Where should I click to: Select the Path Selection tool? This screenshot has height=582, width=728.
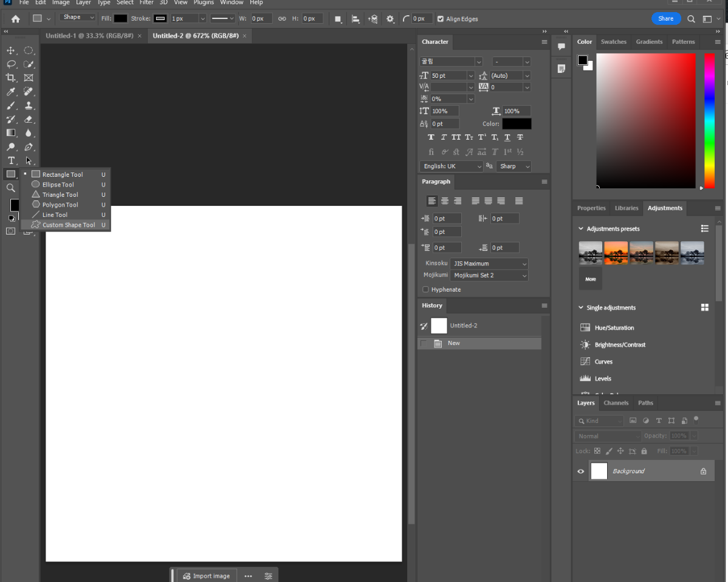pos(29,160)
